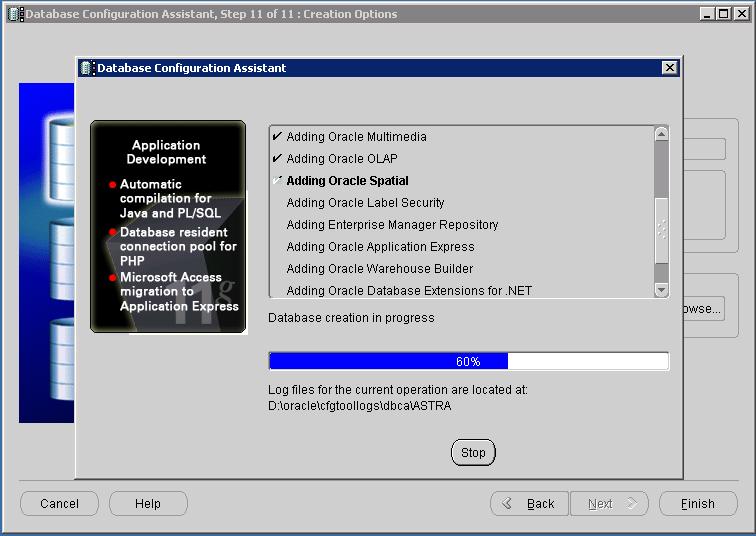Click the 'Database creation in progress' text
Screen dimensions: 756x536
(351, 318)
